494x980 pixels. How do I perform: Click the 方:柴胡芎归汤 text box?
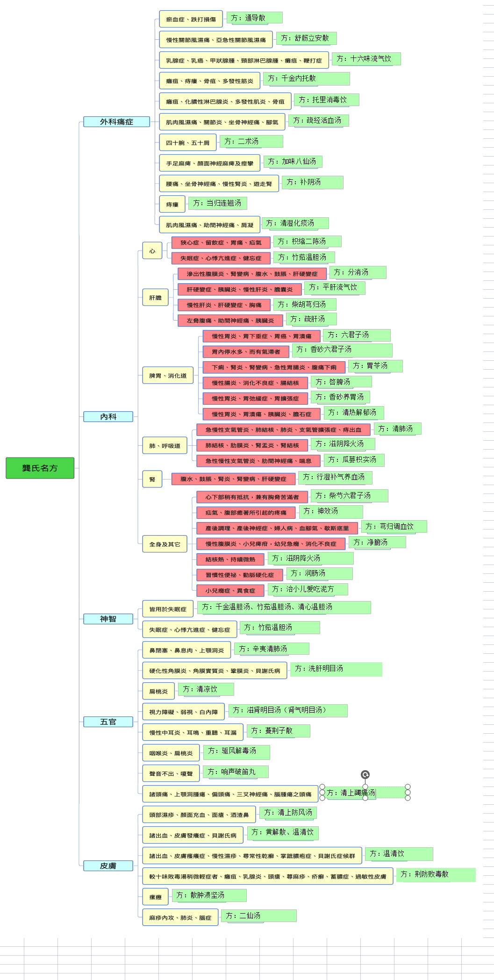[x=305, y=305]
